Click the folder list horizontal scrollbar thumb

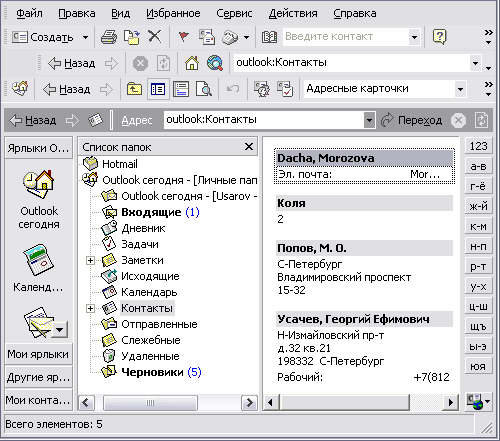click(x=150, y=403)
